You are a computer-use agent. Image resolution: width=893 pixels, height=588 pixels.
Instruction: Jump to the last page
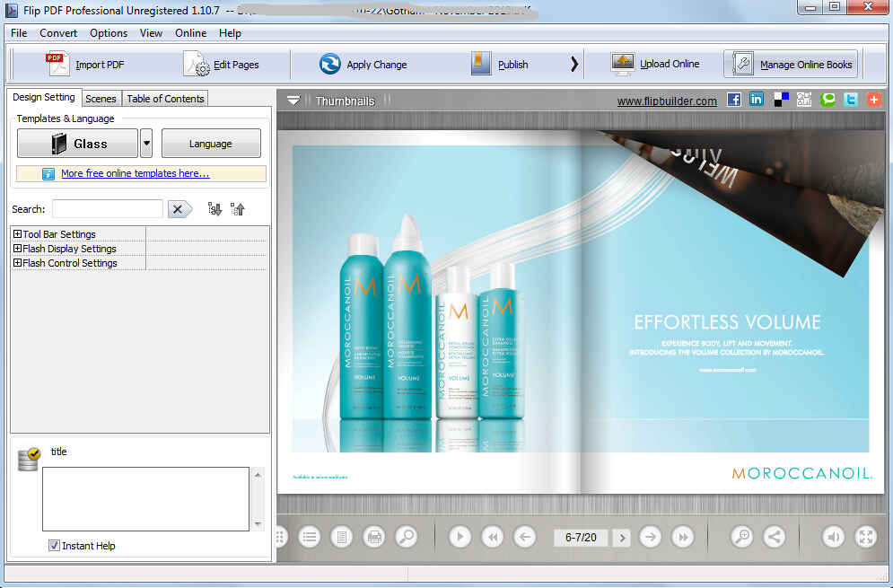pyautogui.click(x=682, y=537)
